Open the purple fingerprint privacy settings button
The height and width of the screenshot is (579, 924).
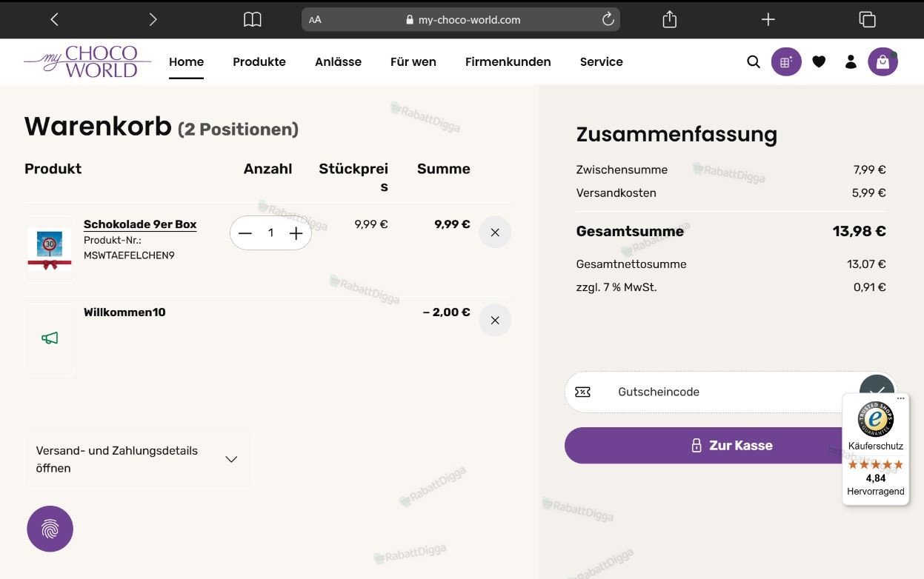click(x=50, y=529)
